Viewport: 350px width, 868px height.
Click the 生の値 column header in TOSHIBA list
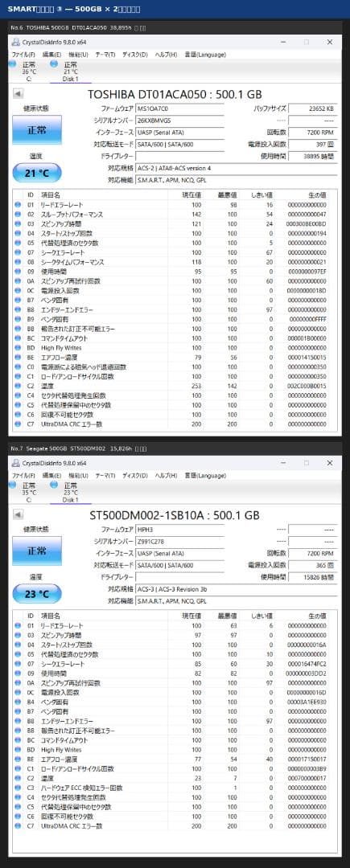316,194
